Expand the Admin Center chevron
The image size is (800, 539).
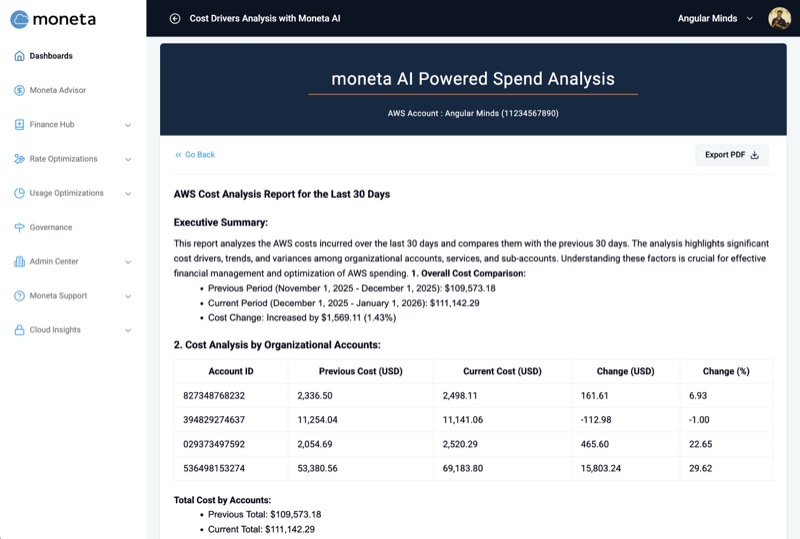(128, 262)
